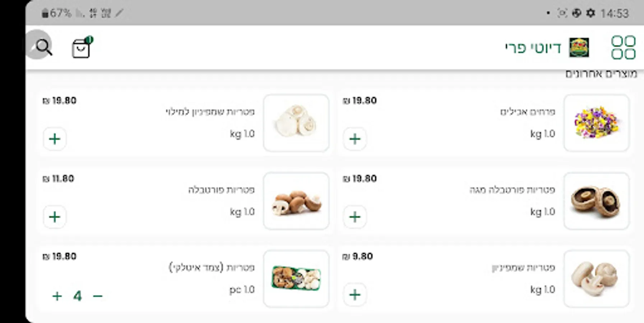Open פטריות שמפיניון product name link
The image size is (644, 323).
click(x=523, y=268)
